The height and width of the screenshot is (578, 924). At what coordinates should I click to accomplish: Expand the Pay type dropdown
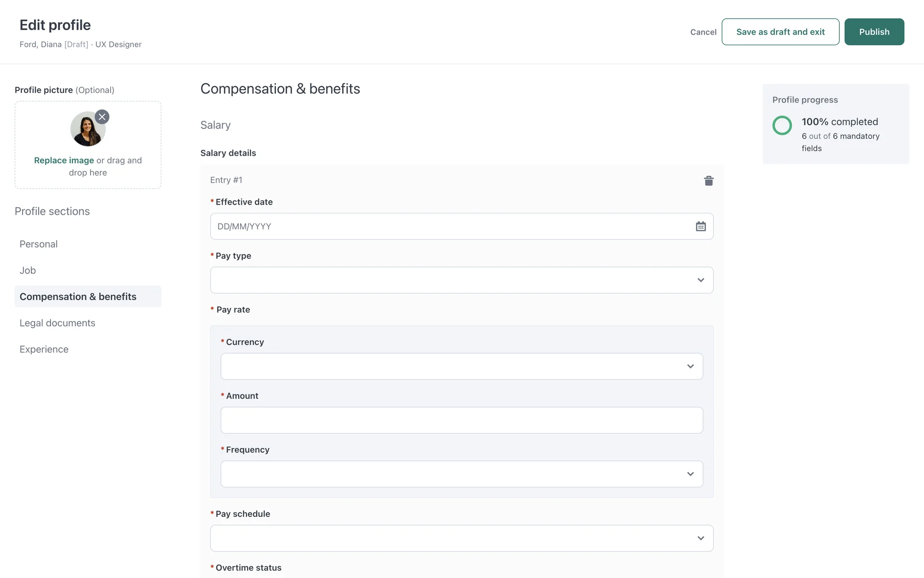tap(461, 280)
